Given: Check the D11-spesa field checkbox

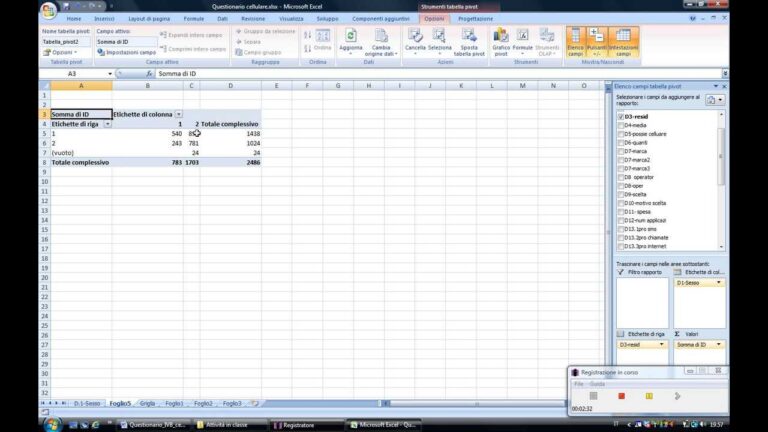Looking at the screenshot, I should [x=621, y=212].
